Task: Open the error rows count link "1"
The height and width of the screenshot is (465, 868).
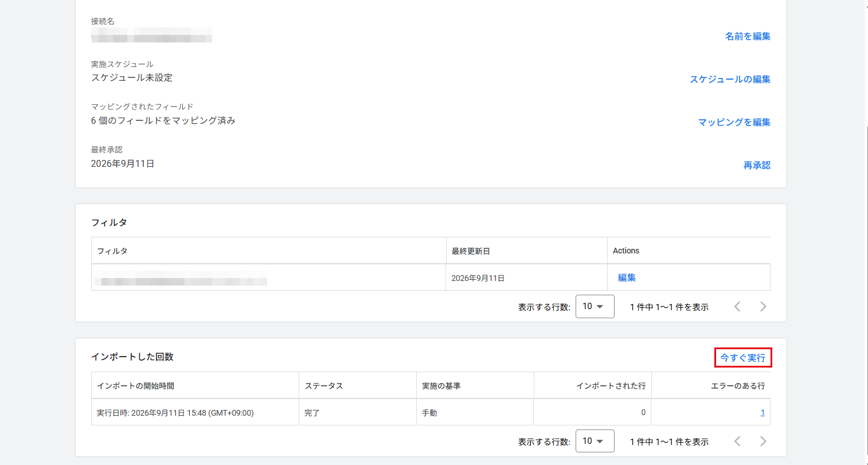Action: pos(763,412)
